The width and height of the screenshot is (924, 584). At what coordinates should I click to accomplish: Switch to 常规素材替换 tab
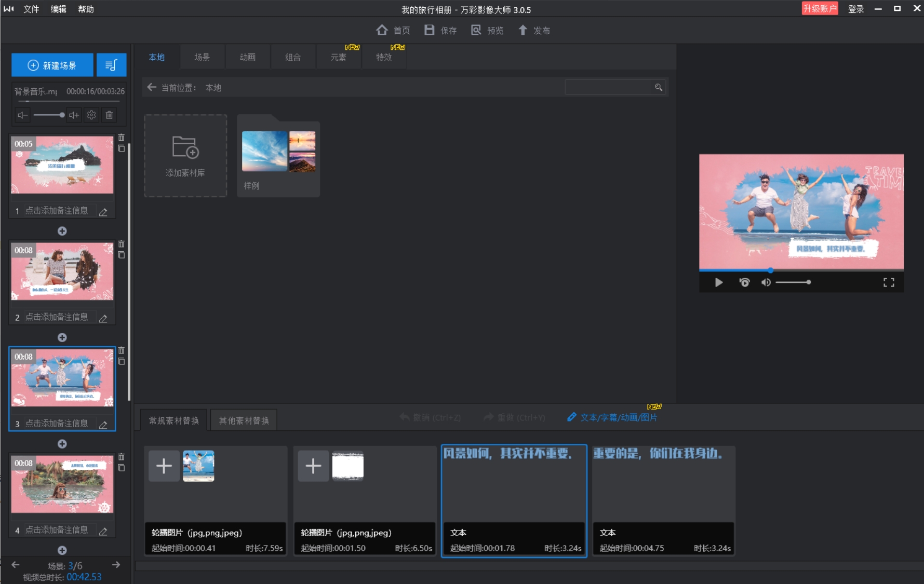(x=174, y=420)
